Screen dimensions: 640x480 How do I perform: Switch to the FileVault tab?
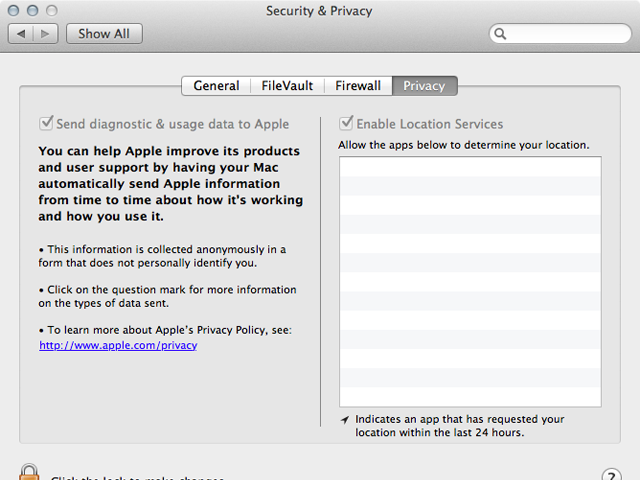click(x=287, y=86)
